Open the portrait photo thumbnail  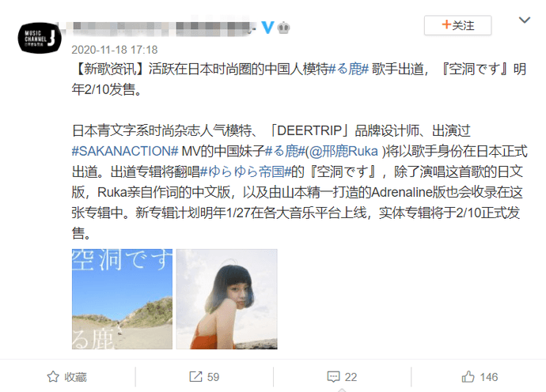click(226, 299)
